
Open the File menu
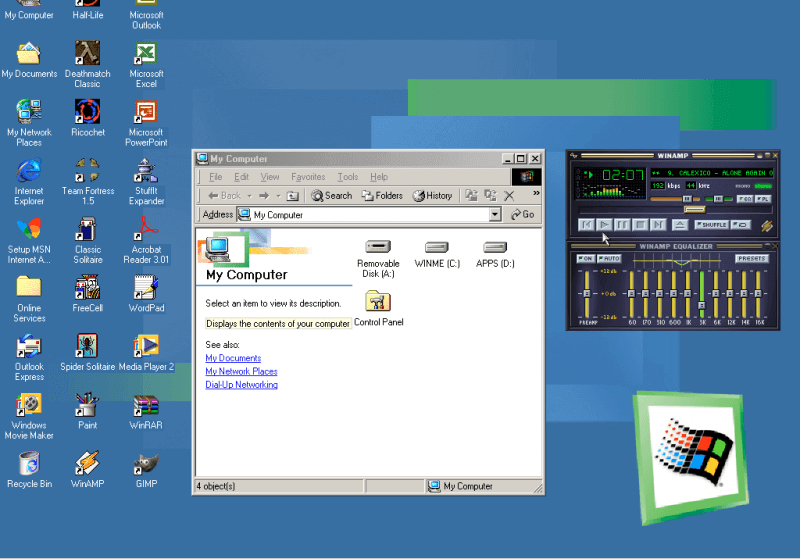coord(215,177)
